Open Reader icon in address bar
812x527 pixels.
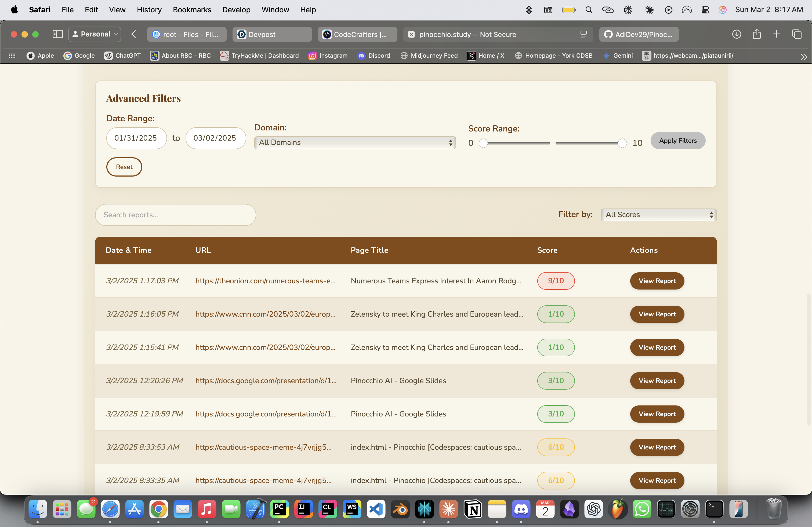583,34
